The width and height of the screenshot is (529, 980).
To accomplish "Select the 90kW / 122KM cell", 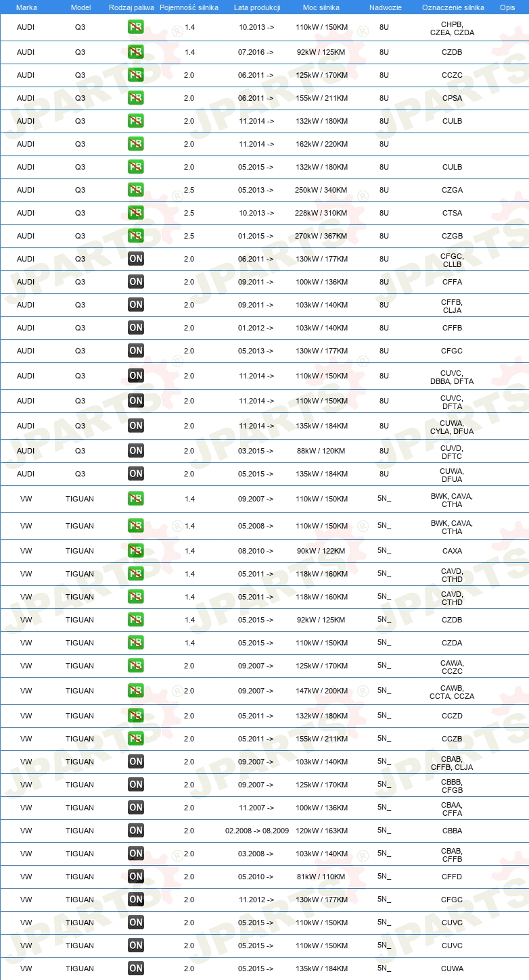I will click(321, 551).
